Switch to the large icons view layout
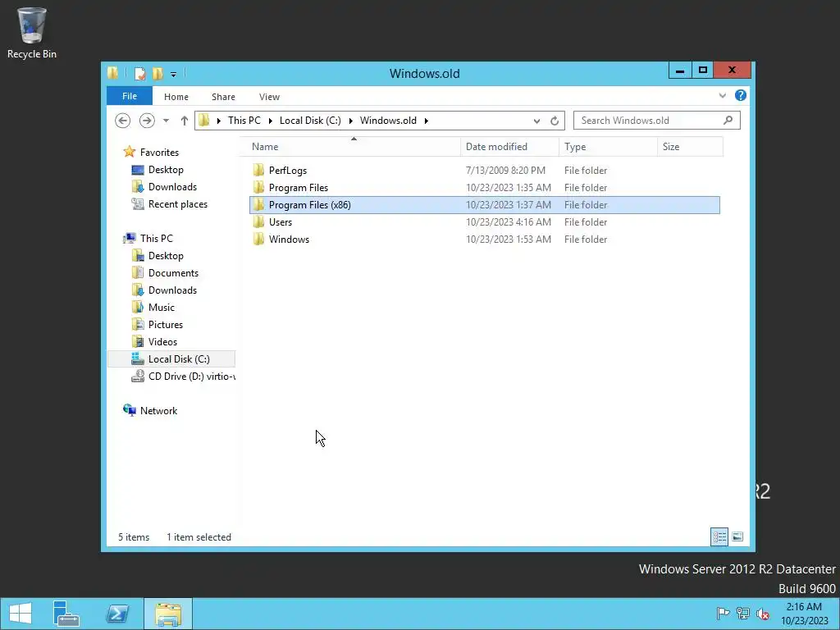This screenshot has width=840, height=630. click(737, 536)
